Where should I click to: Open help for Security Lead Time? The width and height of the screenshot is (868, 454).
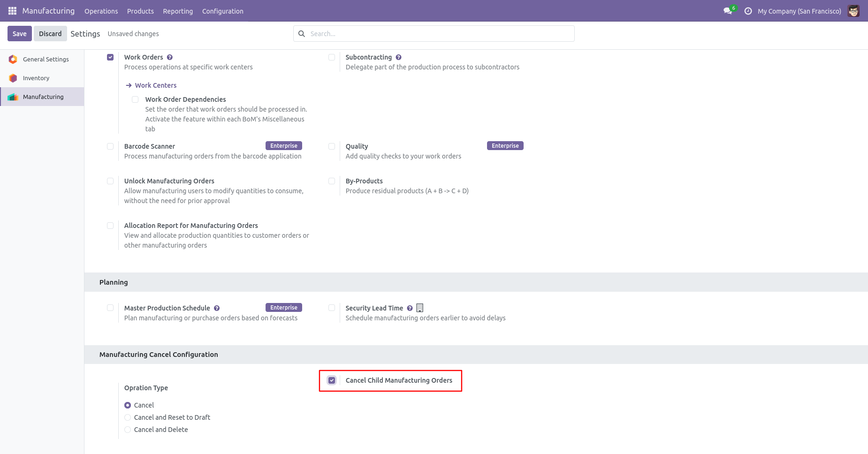click(410, 308)
